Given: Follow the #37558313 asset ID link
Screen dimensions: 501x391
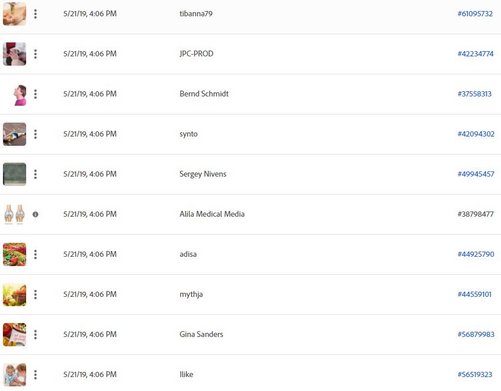Looking at the screenshot, I should 475,94.
